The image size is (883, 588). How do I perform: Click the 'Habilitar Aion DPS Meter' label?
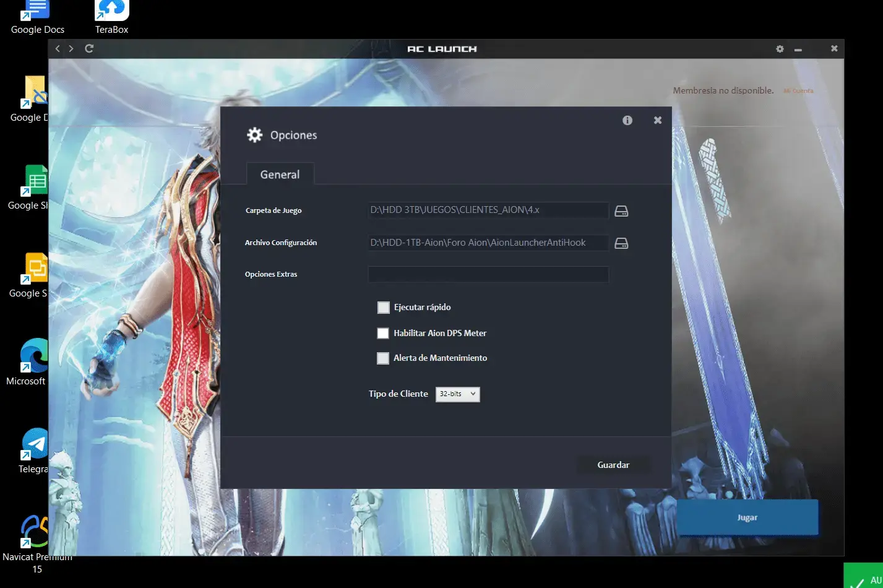click(x=440, y=333)
